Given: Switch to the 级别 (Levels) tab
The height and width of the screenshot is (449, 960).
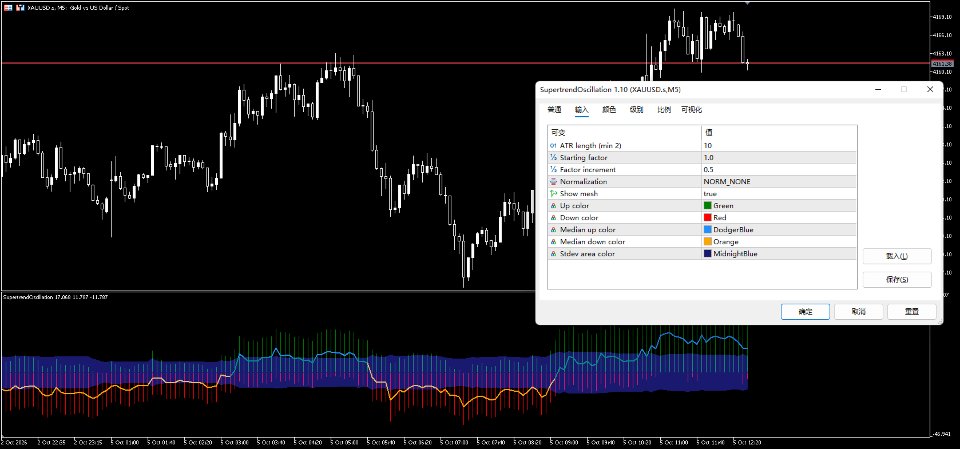Looking at the screenshot, I should (x=636, y=110).
